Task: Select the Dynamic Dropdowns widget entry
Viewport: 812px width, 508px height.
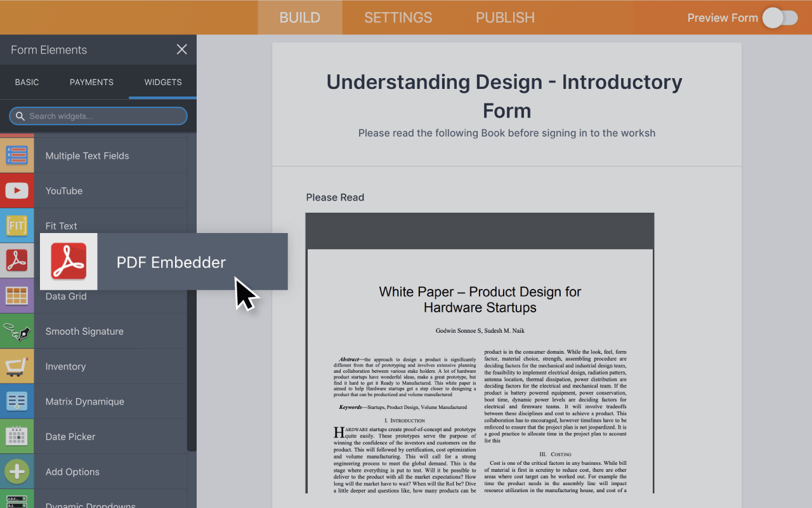Action: 90,504
